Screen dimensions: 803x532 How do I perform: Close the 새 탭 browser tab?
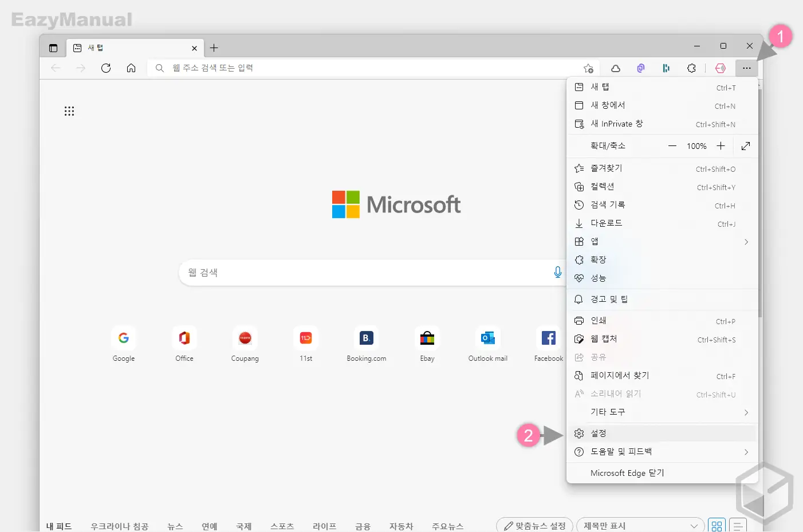pos(194,48)
